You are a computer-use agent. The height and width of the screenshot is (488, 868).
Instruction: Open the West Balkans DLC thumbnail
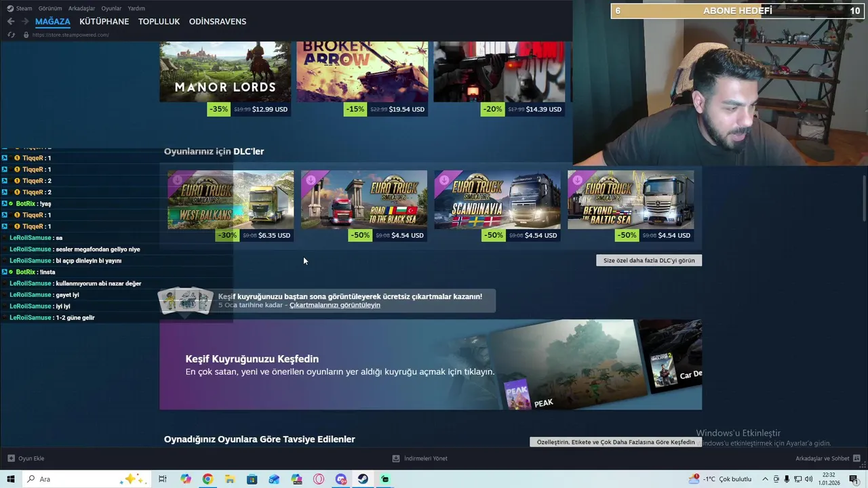pyautogui.click(x=231, y=200)
